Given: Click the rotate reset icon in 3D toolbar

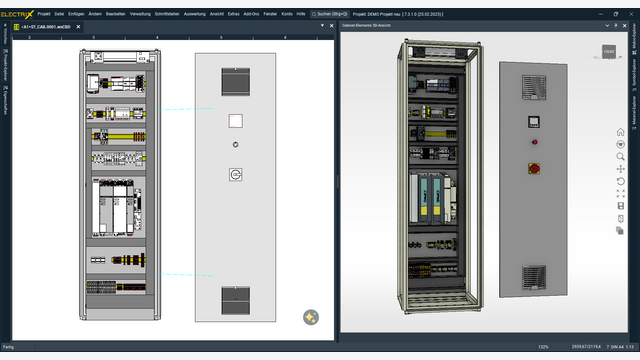Looking at the screenshot, I should pos(620,181).
